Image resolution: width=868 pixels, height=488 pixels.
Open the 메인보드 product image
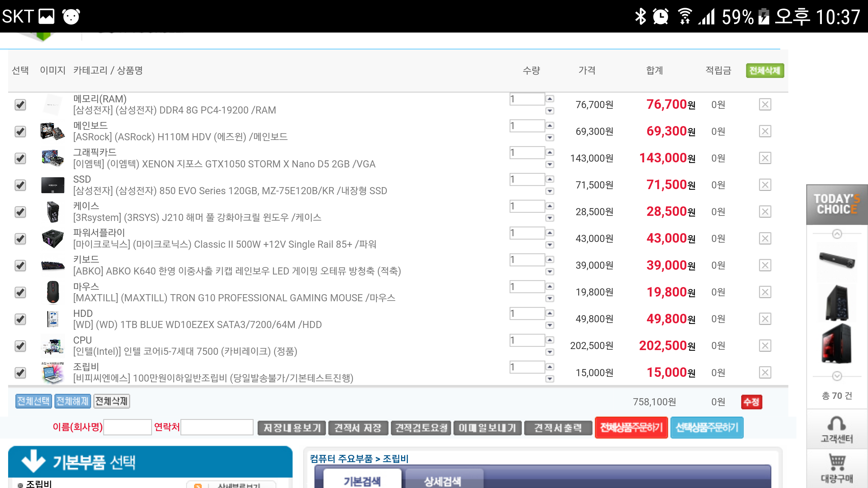click(53, 131)
